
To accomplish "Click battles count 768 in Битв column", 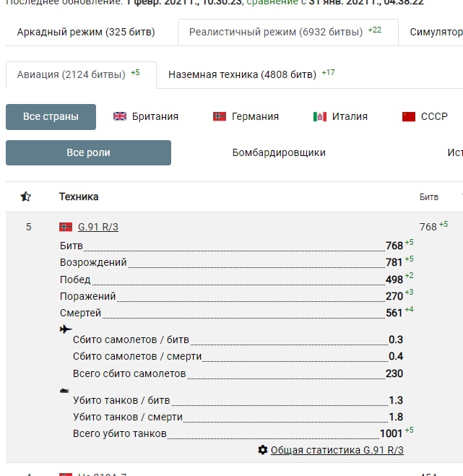I will 428,227.
